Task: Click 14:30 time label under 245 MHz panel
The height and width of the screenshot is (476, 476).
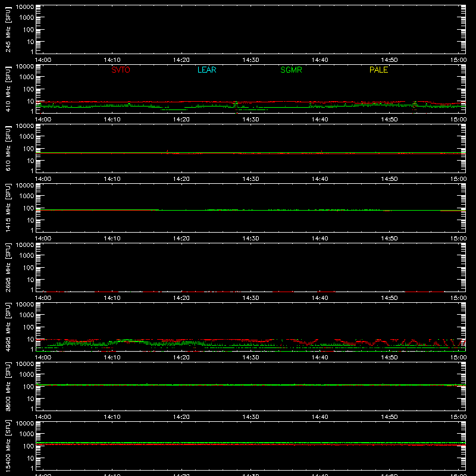Action: pos(250,60)
